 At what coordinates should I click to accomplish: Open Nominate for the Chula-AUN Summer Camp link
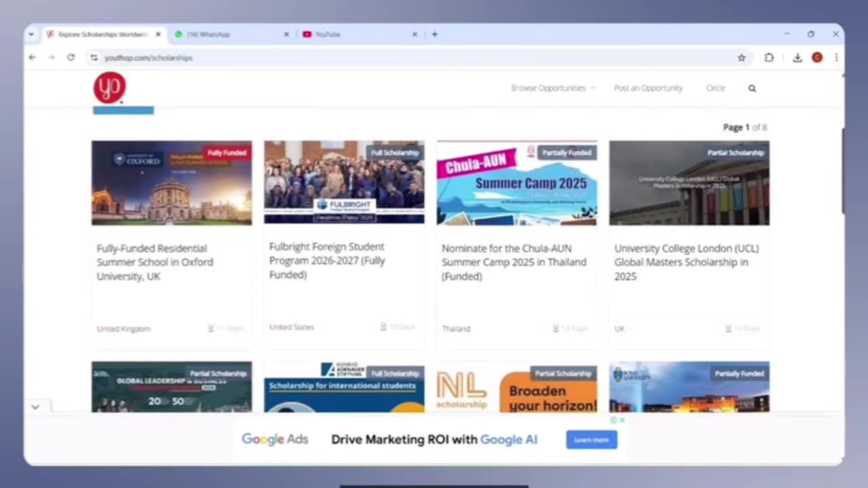(x=514, y=262)
